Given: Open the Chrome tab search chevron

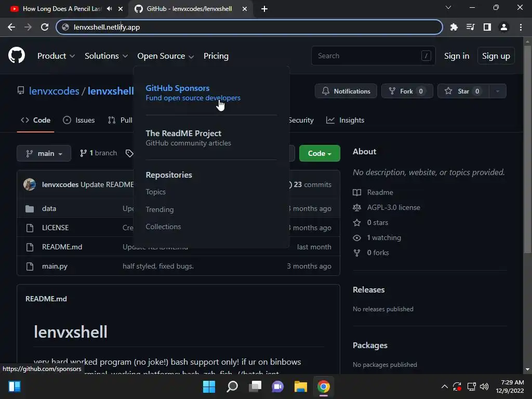Looking at the screenshot, I should [x=448, y=7].
